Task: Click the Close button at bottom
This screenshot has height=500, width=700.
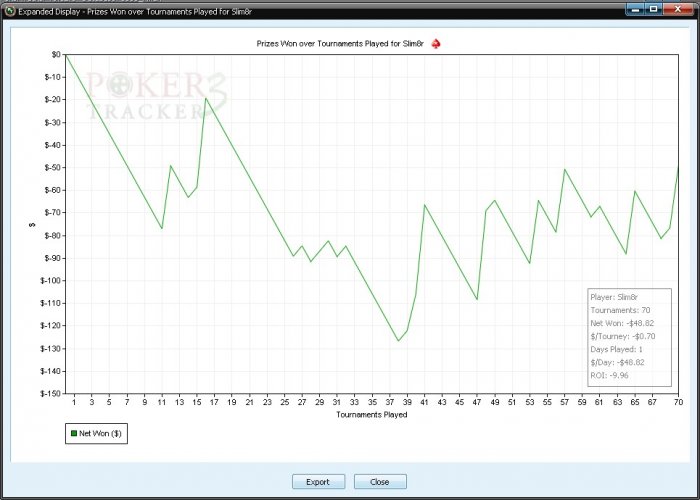Action: (380, 482)
